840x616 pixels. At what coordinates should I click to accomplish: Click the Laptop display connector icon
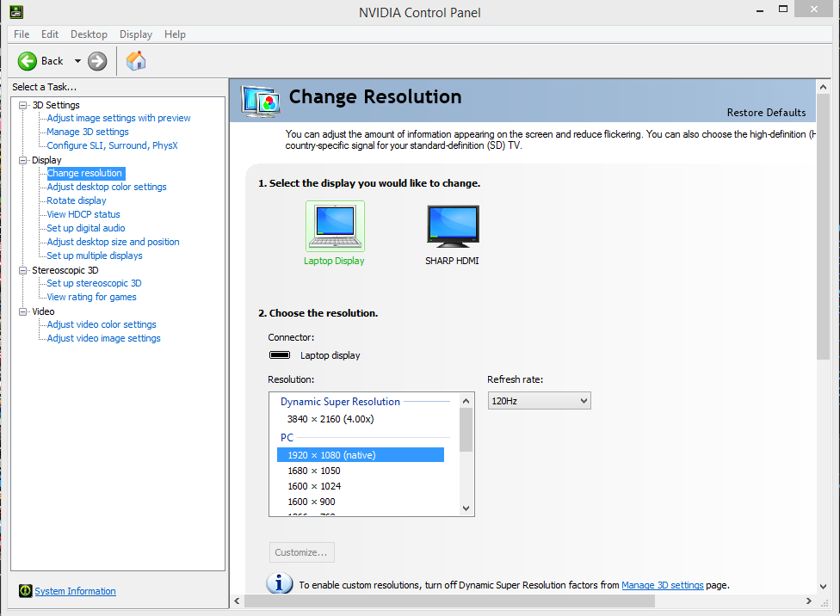pyautogui.click(x=279, y=355)
